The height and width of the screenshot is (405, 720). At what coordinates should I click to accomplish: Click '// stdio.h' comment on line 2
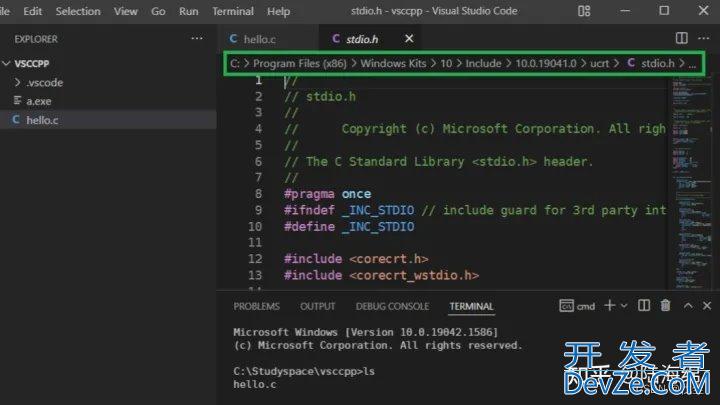coord(320,96)
